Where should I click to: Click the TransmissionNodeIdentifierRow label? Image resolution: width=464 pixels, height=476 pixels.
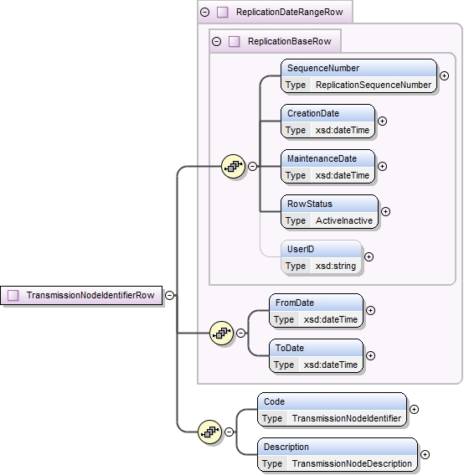[90, 295]
